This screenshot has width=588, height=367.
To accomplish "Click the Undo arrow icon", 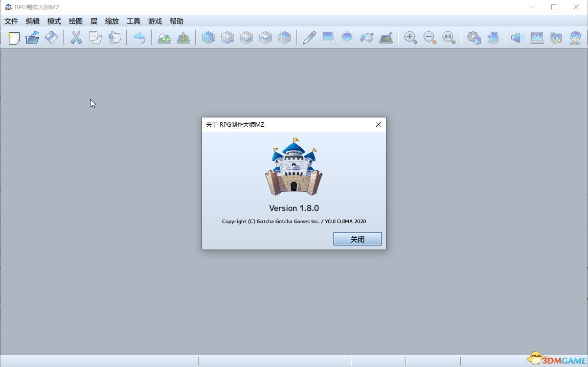I will click(x=139, y=38).
